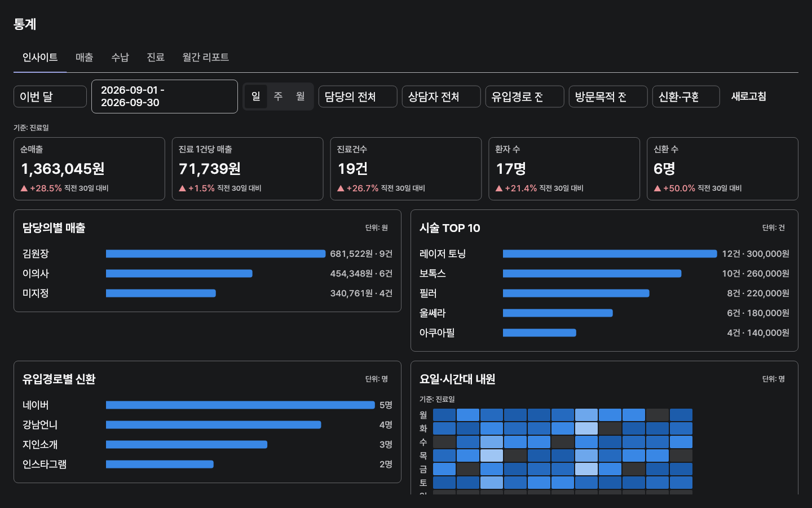
Task: Click the 4건 · 140,000원 value
Action: (758, 333)
